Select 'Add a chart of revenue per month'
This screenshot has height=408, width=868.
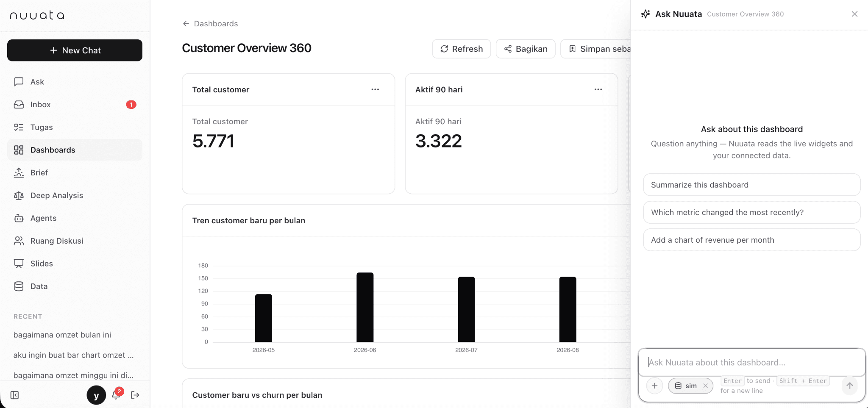pyautogui.click(x=751, y=240)
